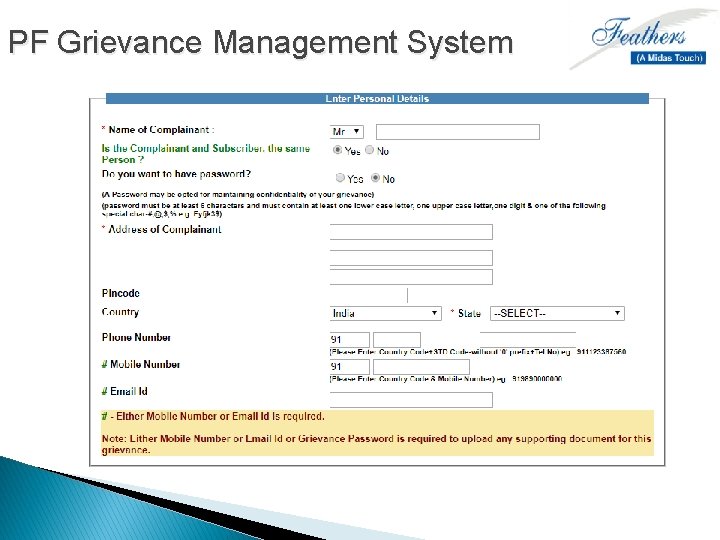Open the State --SELECT-- dropdown

[557, 313]
